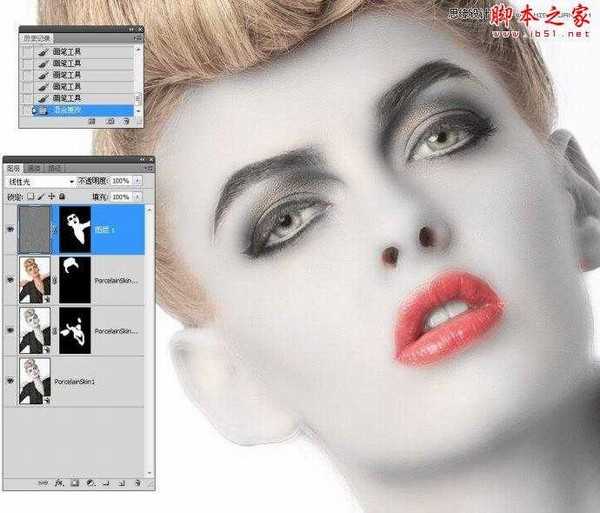
Task: Hide the bottom PorcelainSkin1 layer
Action: pos(10,381)
